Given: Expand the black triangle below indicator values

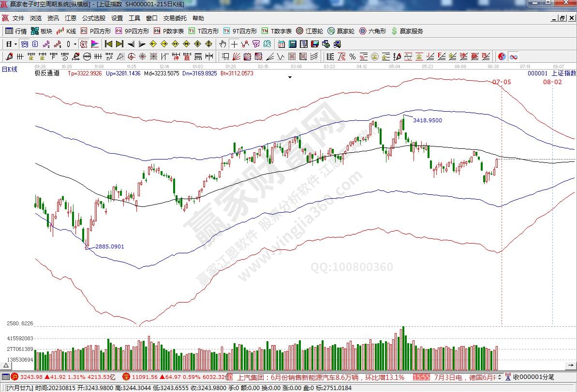Looking at the screenshot, I should (x=290, y=77).
